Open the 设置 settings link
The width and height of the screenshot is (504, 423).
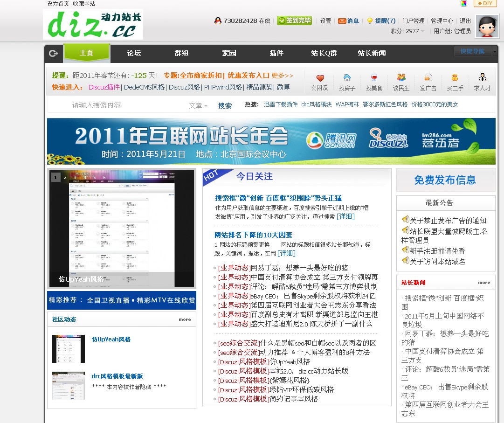coord(325,21)
